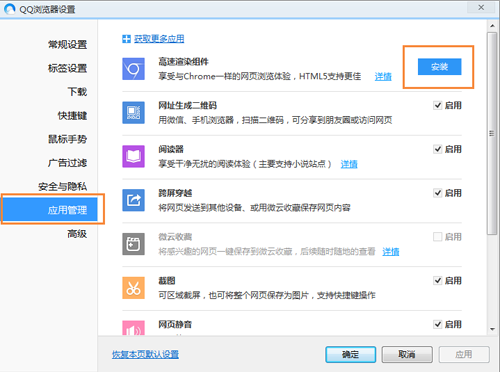Uncheck 启用 for 截图
The height and width of the screenshot is (372, 500).
pyautogui.click(x=437, y=281)
